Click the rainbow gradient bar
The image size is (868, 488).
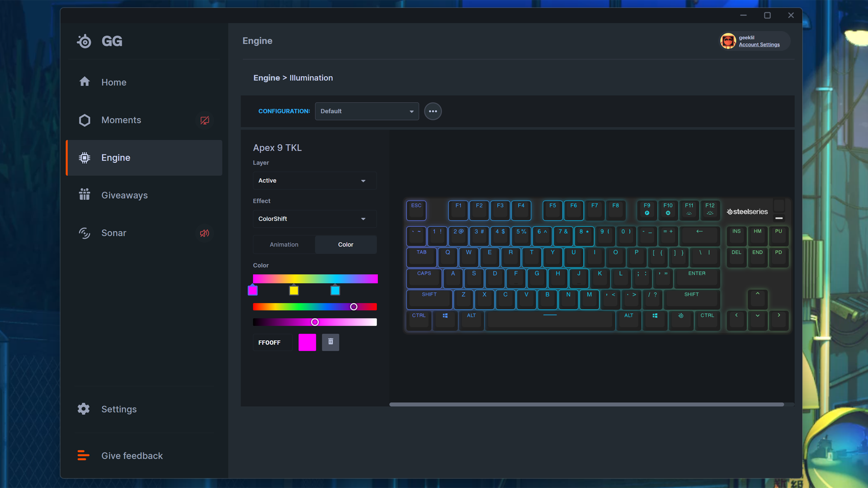pos(315,279)
